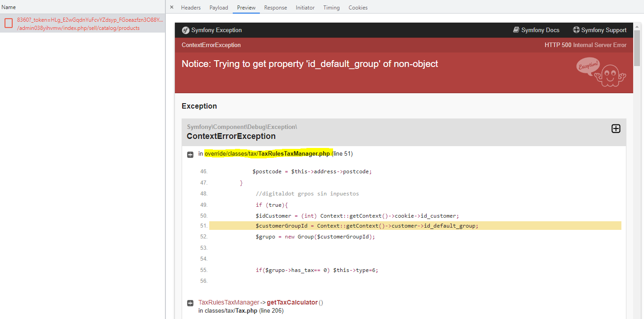The width and height of the screenshot is (644, 319).
Task: Click the Symfony logo icon
Action: point(186,30)
